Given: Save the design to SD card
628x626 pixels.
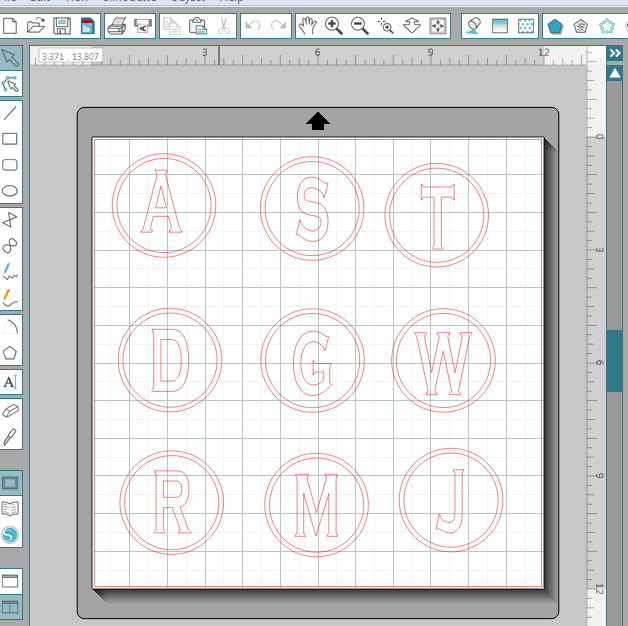Looking at the screenshot, I should pos(87,26).
